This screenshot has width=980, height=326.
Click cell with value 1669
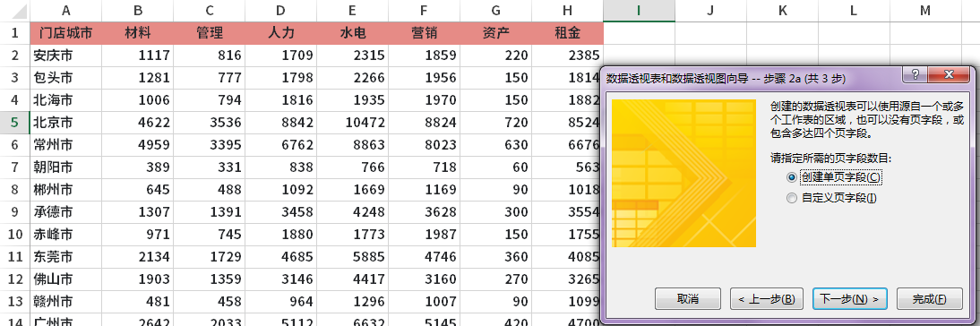point(353,189)
